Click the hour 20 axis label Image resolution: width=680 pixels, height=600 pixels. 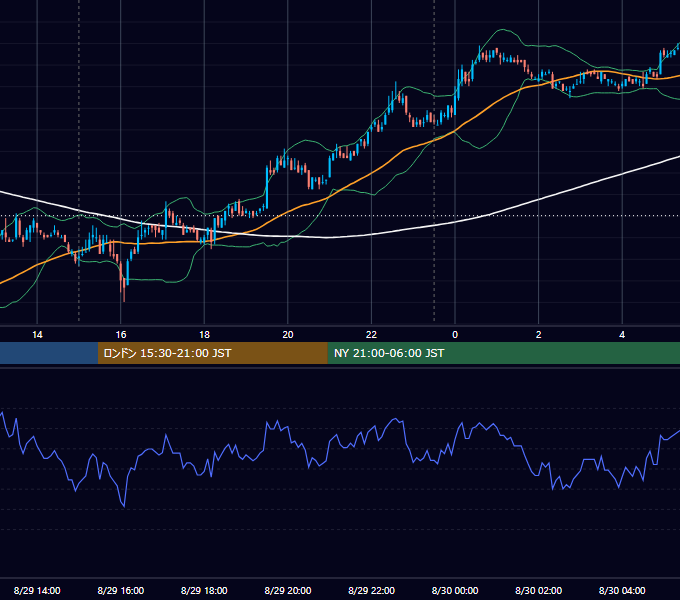click(x=288, y=335)
